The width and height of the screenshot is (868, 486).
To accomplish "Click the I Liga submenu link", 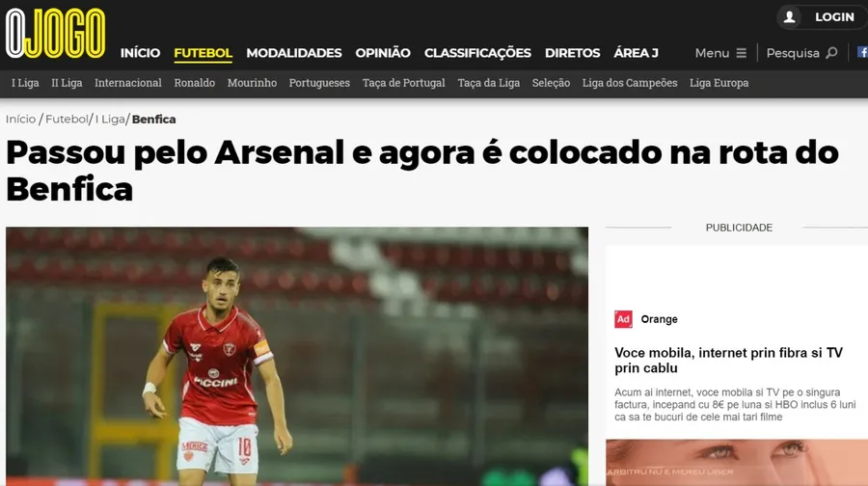I will (x=25, y=83).
